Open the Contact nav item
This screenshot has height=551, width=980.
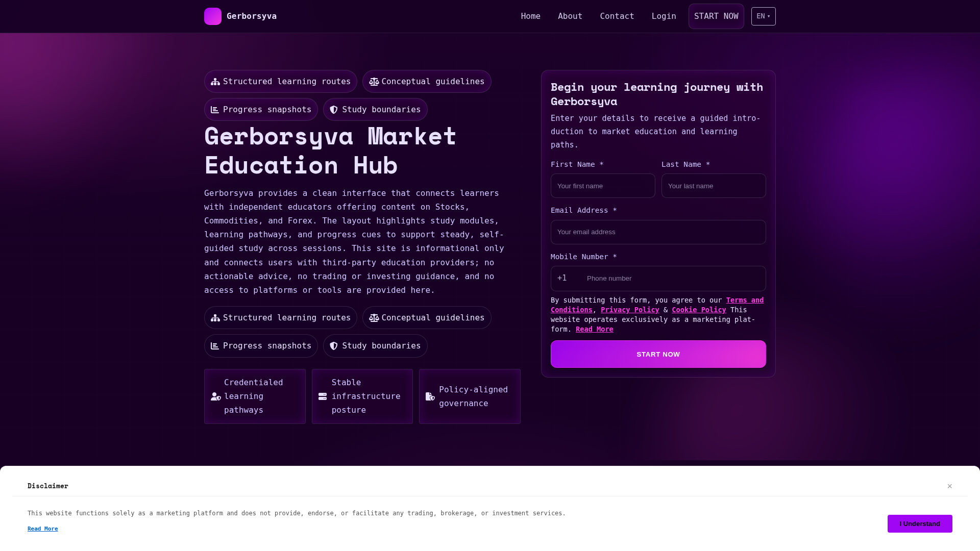pyautogui.click(x=617, y=16)
